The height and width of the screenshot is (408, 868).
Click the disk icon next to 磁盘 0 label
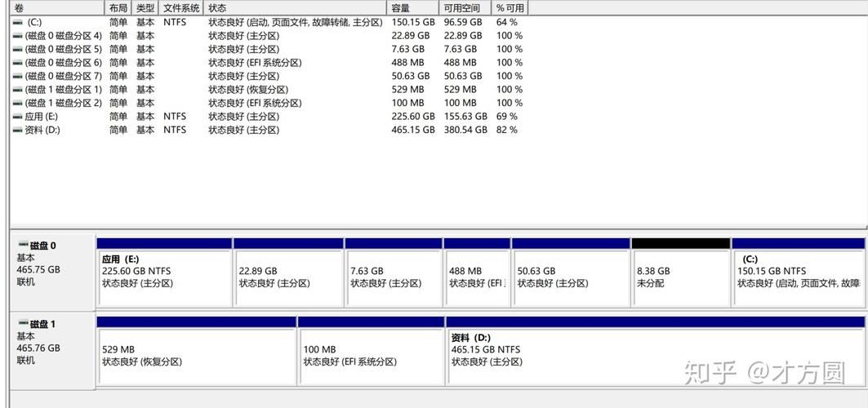click(x=23, y=244)
